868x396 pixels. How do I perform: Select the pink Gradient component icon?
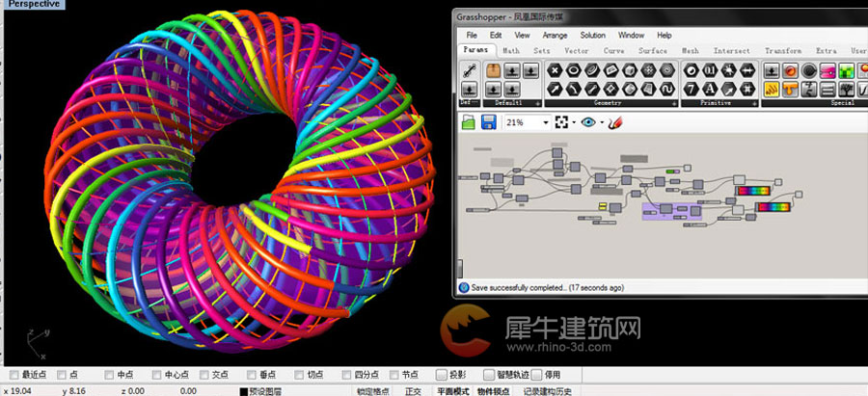[x=828, y=70]
